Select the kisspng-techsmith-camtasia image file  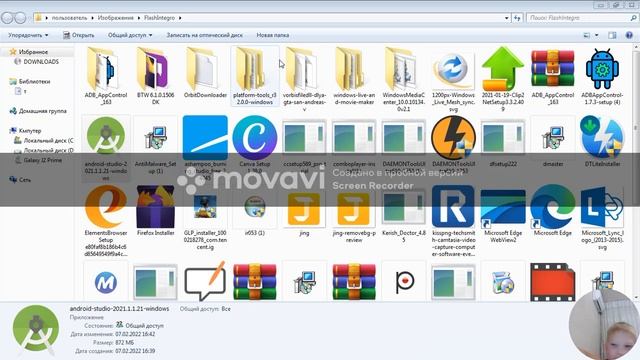pyautogui.click(x=453, y=221)
